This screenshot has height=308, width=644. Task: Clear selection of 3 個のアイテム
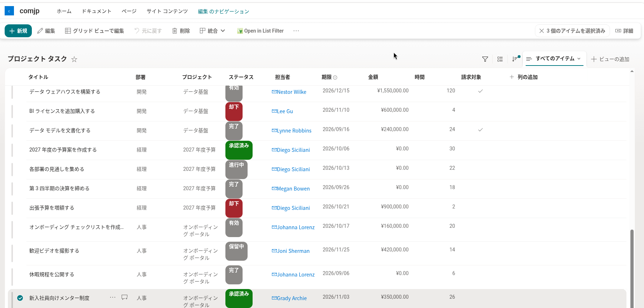[x=572, y=31]
